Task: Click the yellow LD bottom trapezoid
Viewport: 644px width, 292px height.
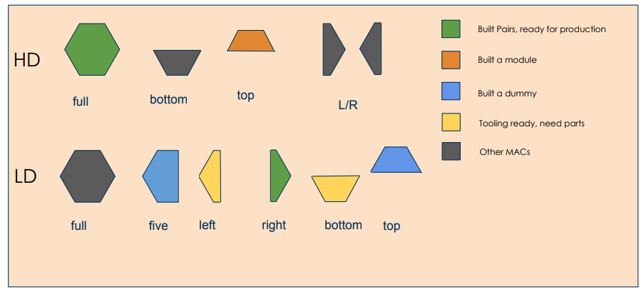Action: [x=336, y=188]
